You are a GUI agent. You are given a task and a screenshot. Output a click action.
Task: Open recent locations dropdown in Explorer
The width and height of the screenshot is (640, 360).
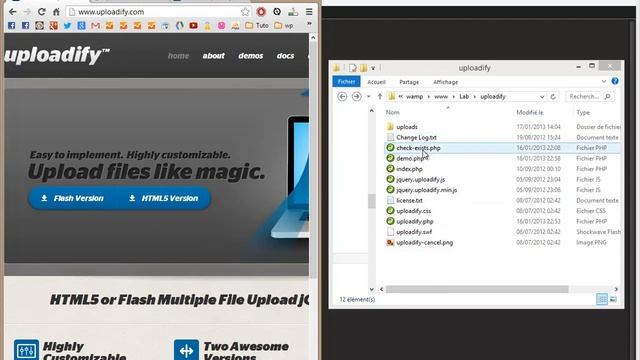tap(369, 97)
